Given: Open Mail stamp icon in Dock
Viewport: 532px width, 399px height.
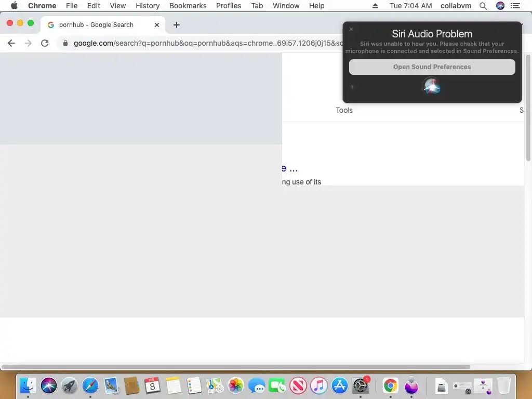Looking at the screenshot, I should click(111, 385).
